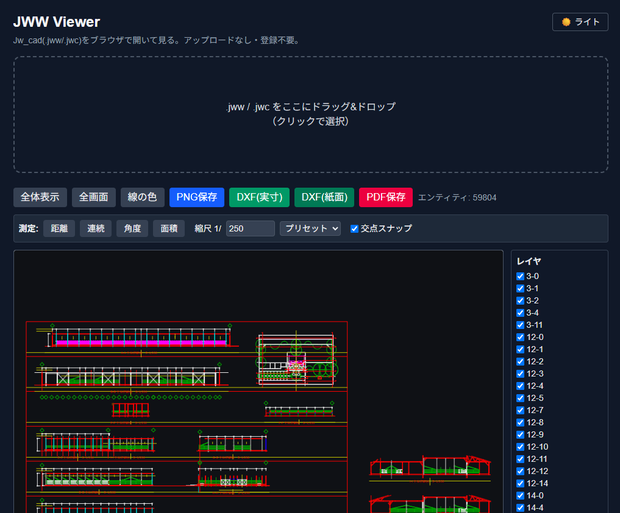This screenshot has height=513, width=620.
Task: Save the drawing with PNG保存
Action: click(197, 197)
